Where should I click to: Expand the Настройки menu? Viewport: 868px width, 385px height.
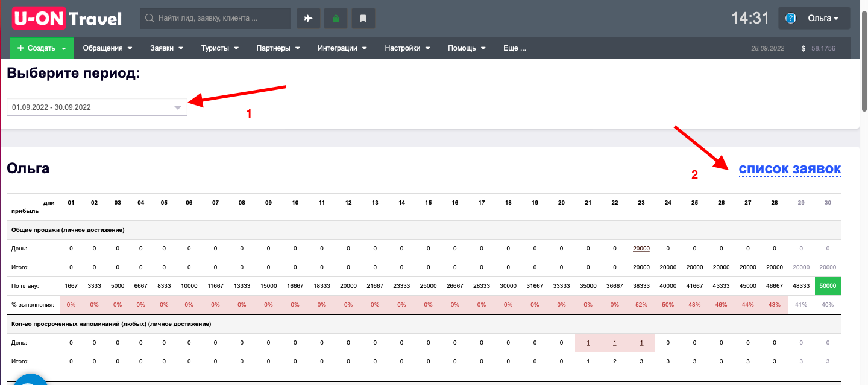(407, 48)
